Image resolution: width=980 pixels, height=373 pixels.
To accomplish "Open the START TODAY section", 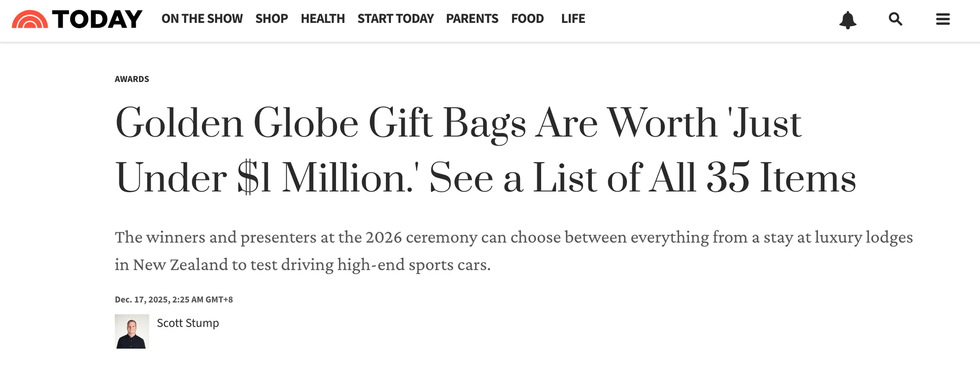I will (395, 18).
